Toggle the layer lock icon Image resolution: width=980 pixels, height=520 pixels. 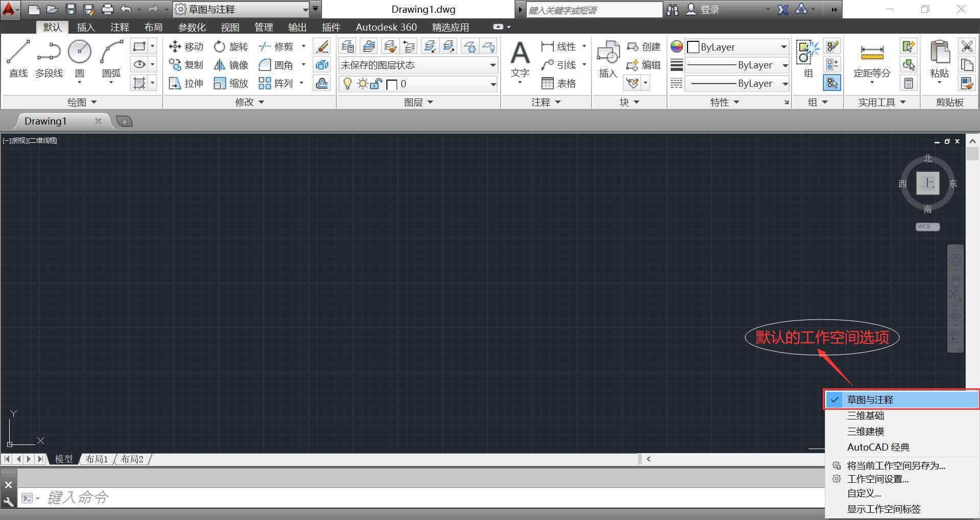click(x=376, y=84)
